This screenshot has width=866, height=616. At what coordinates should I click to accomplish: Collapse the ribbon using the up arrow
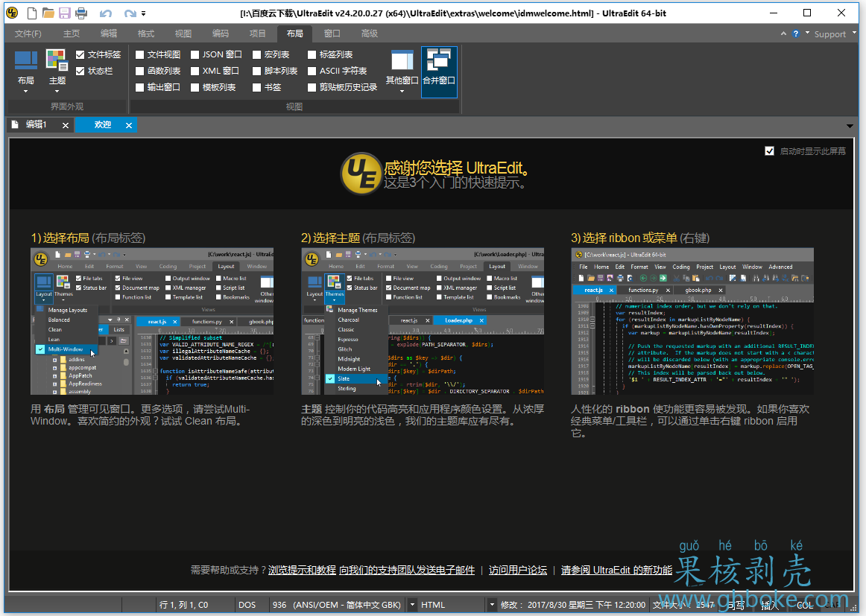[x=783, y=34]
